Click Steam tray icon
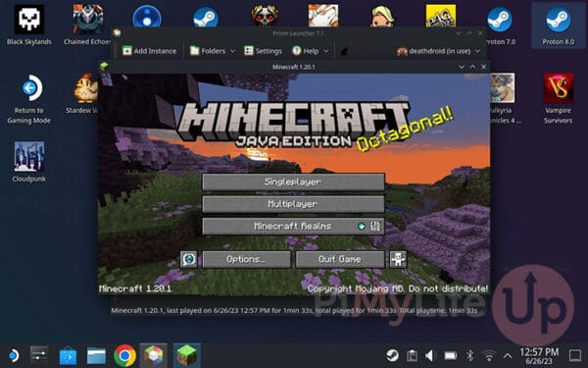Image resolution: width=588 pixels, height=368 pixels. [392, 355]
